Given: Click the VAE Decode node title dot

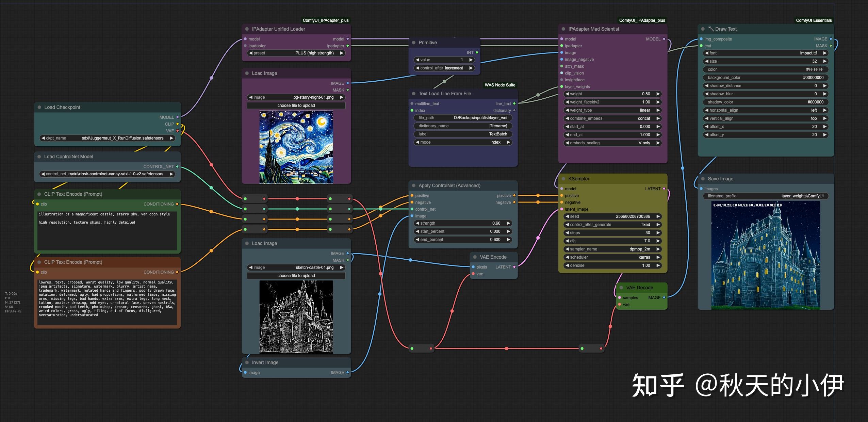Looking at the screenshot, I should pyautogui.click(x=621, y=288).
